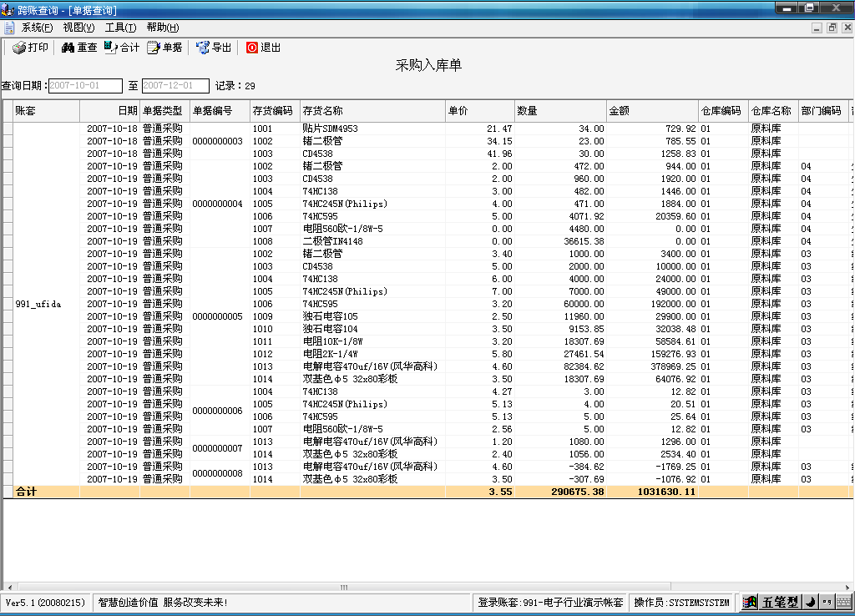Image resolution: width=855 pixels, height=616 pixels.
Task: Click the 五笔型 input method indicator
Action: pyautogui.click(x=780, y=603)
